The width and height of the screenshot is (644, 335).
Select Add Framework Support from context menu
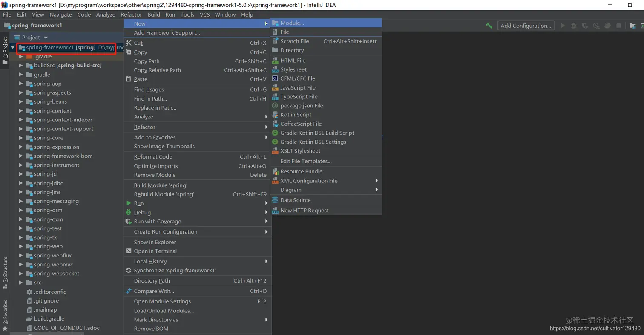(167, 32)
